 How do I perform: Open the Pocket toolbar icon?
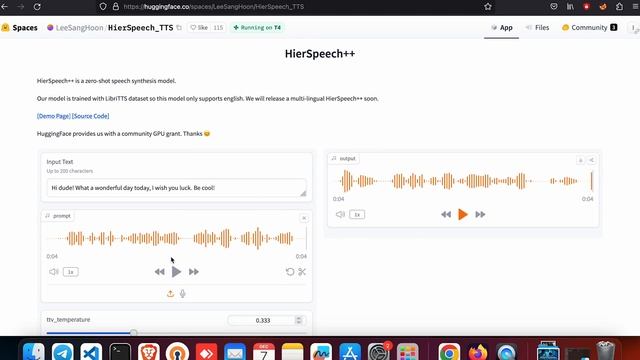click(553, 7)
